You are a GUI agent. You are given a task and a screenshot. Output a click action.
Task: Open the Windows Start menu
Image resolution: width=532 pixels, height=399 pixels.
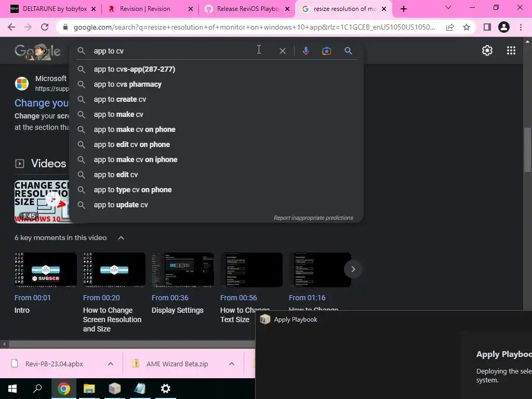tap(12, 389)
